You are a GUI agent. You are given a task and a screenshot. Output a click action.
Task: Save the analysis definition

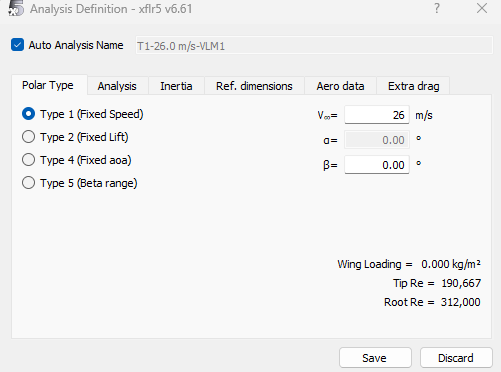tap(375, 358)
